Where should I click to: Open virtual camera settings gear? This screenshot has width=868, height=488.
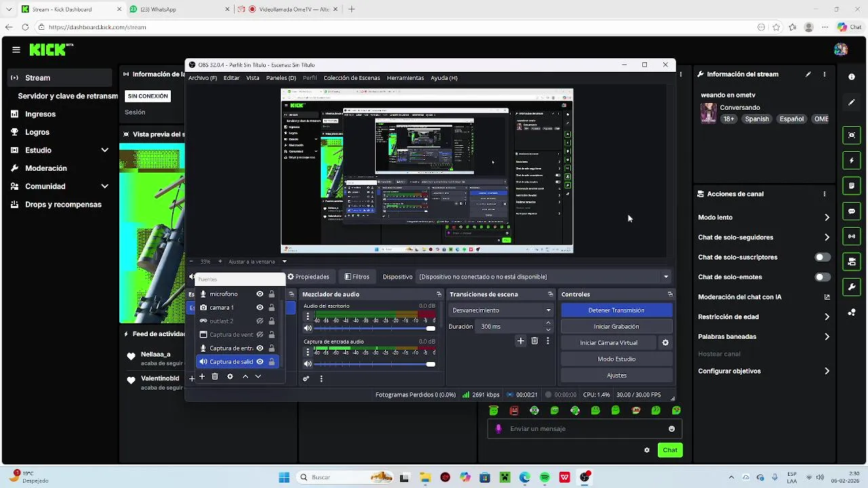point(665,343)
